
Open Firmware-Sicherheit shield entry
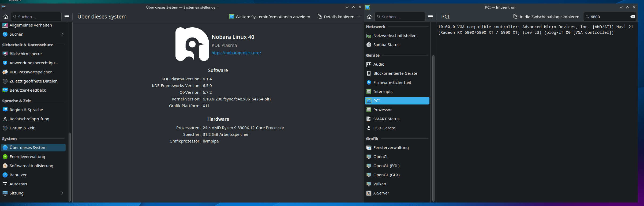coord(392,83)
